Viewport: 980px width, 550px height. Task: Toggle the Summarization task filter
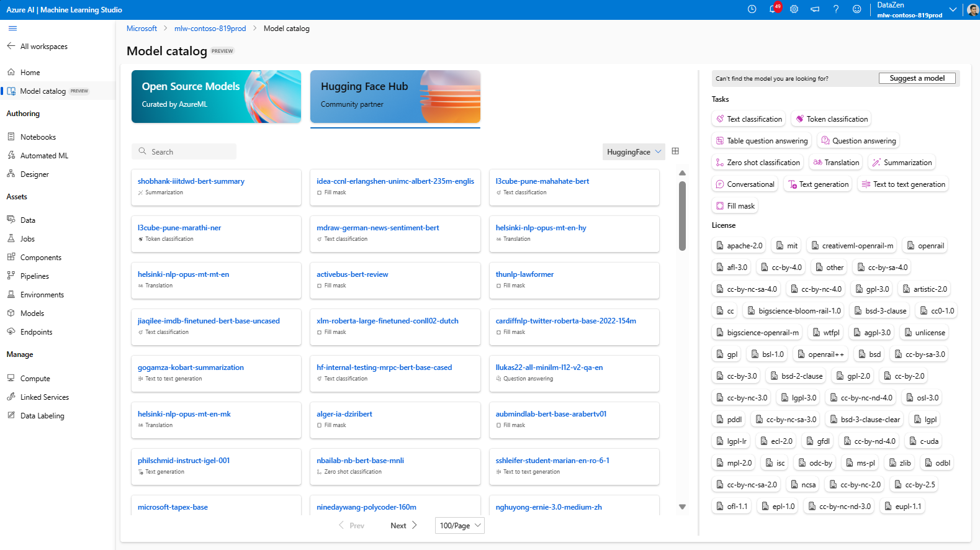click(x=901, y=163)
